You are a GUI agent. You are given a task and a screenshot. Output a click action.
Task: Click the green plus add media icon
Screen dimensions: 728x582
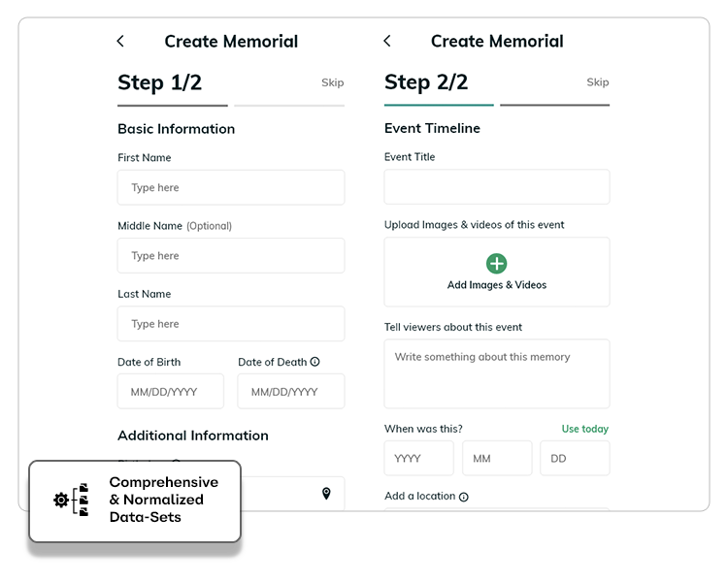tap(497, 263)
